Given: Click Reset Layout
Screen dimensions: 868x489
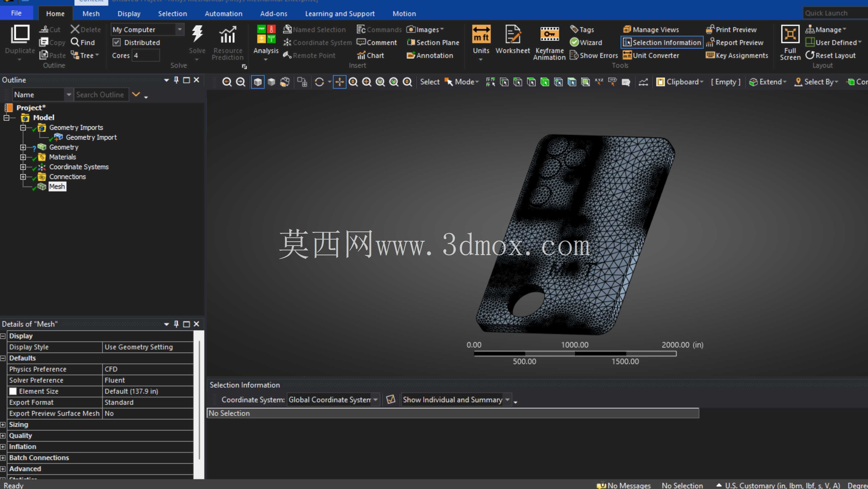Looking at the screenshot, I should [x=831, y=55].
